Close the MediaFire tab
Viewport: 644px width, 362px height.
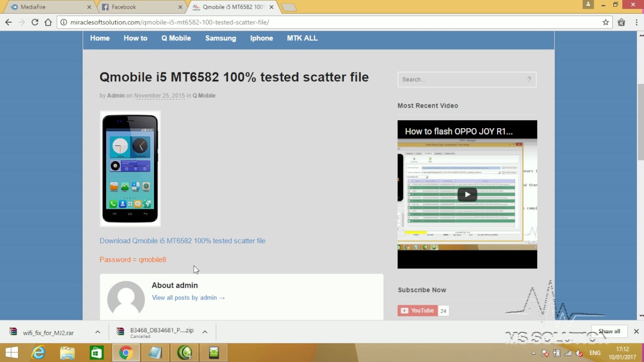[90, 7]
